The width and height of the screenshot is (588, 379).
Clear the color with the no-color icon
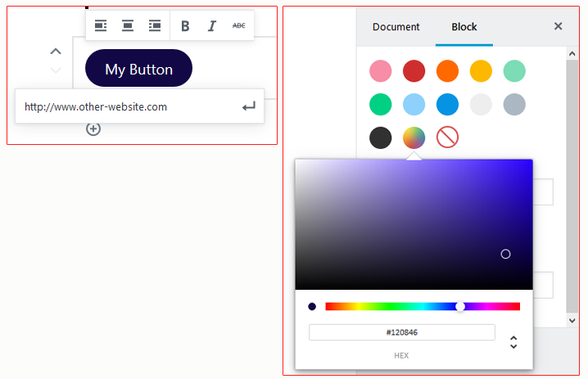point(447,138)
